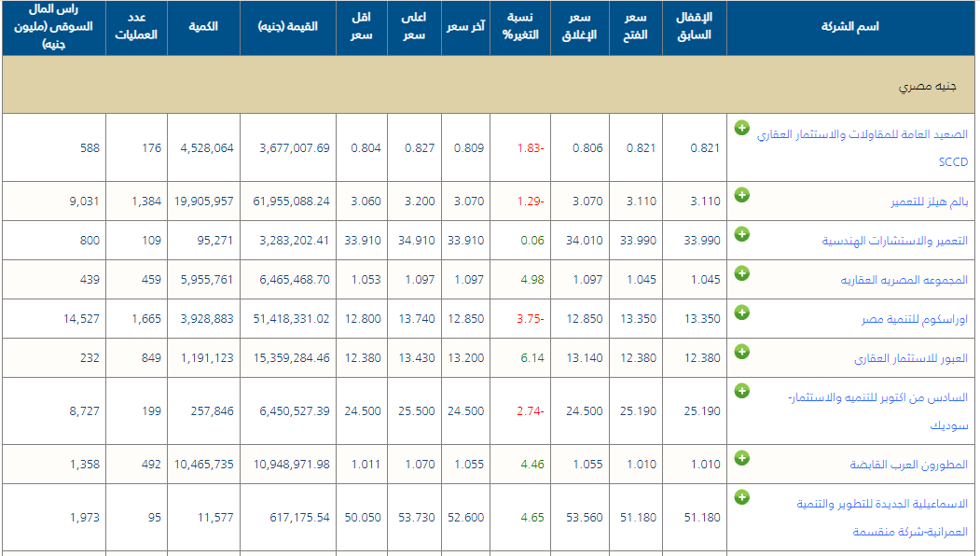The image size is (980, 556).
Task: Click the اعلى سعر column header
Action: pyautogui.click(x=414, y=27)
